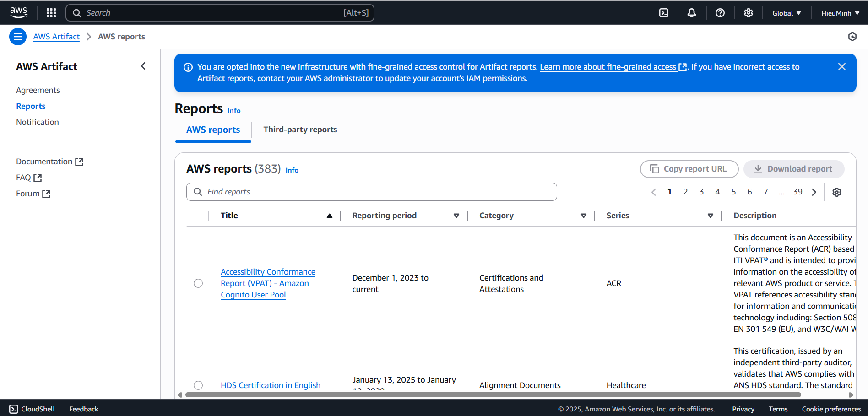Click the Download report button
The image size is (868, 416).
[794, 169]
